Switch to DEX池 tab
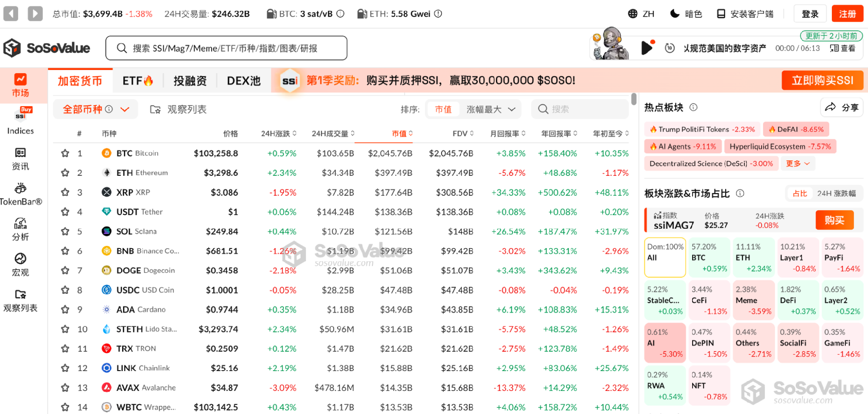 point(244,81)
